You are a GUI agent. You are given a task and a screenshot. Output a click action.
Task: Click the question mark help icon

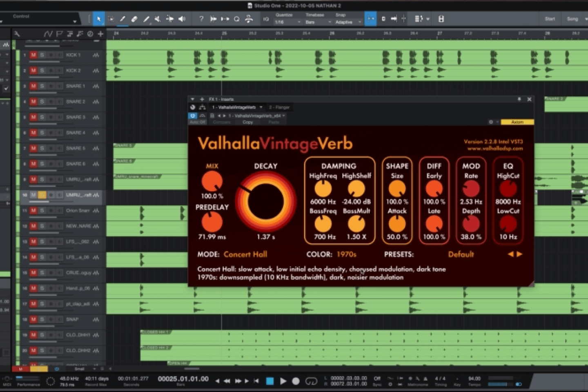201,19
